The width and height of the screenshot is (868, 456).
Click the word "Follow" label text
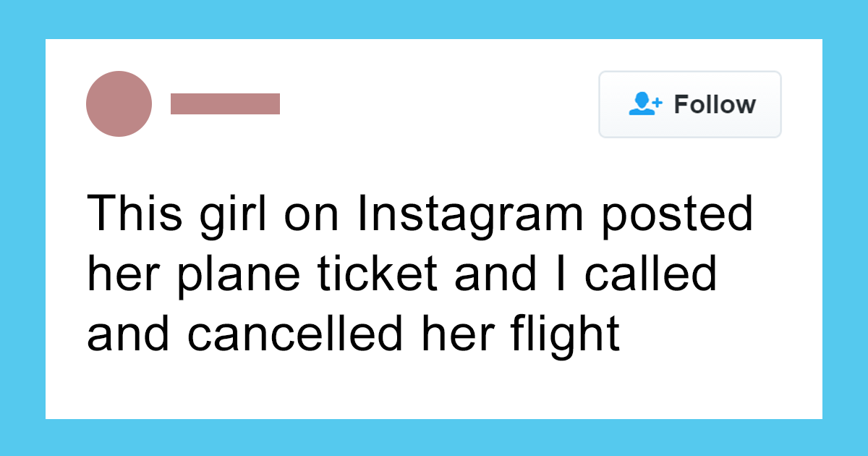[x=715, y=104]
